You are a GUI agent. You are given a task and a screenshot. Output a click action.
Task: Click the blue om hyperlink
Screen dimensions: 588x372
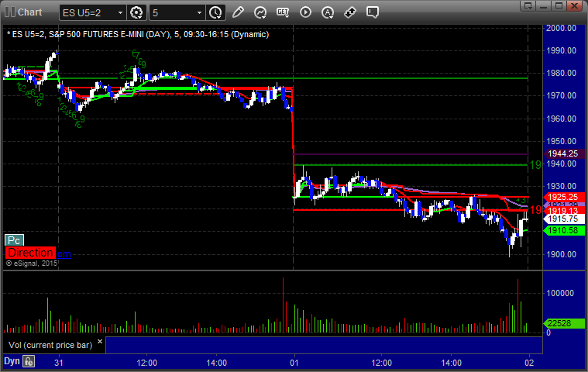64,254
